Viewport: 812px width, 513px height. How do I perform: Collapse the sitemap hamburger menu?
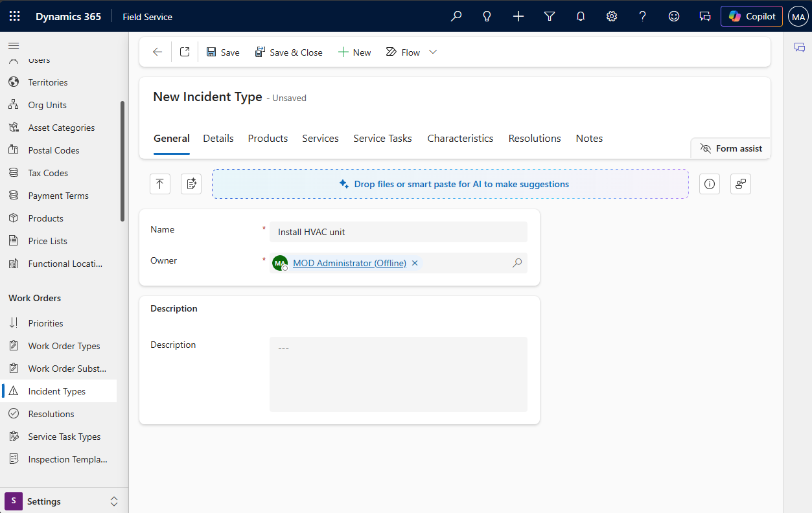[x=14, y=45]
